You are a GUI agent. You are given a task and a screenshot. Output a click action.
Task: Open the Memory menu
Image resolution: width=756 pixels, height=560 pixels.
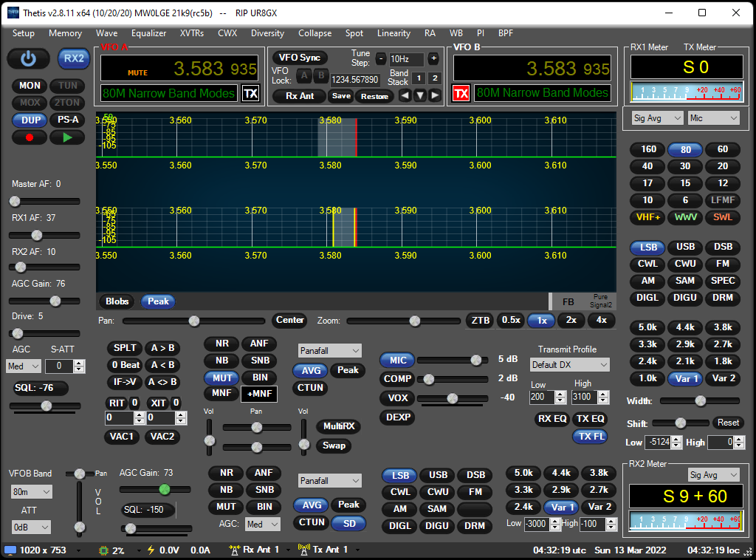65,33
